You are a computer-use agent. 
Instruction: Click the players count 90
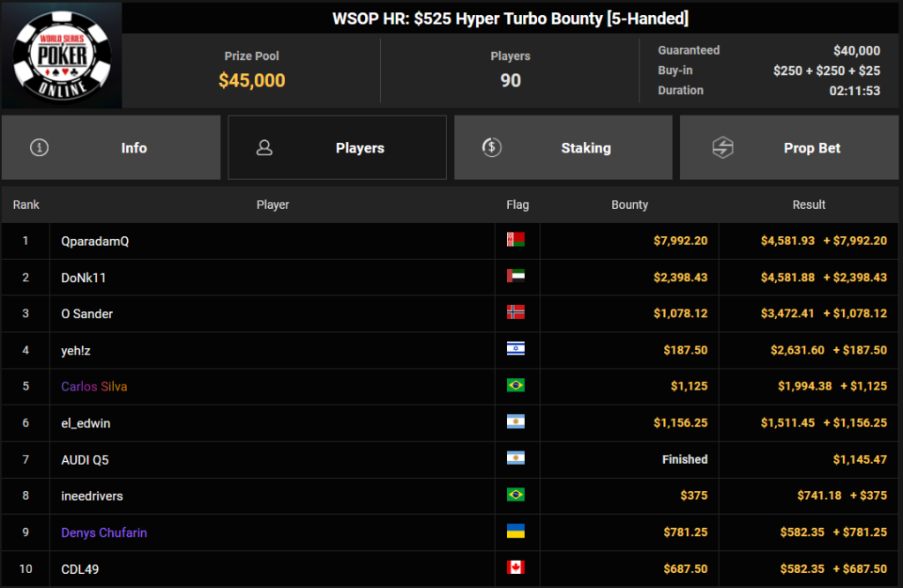[511, 80]
